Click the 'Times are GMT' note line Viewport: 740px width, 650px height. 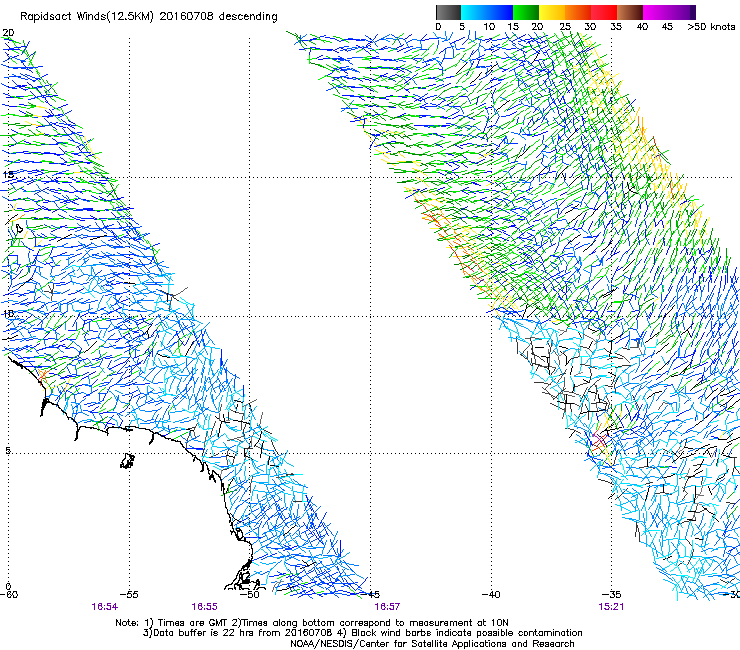click(312, 623)
